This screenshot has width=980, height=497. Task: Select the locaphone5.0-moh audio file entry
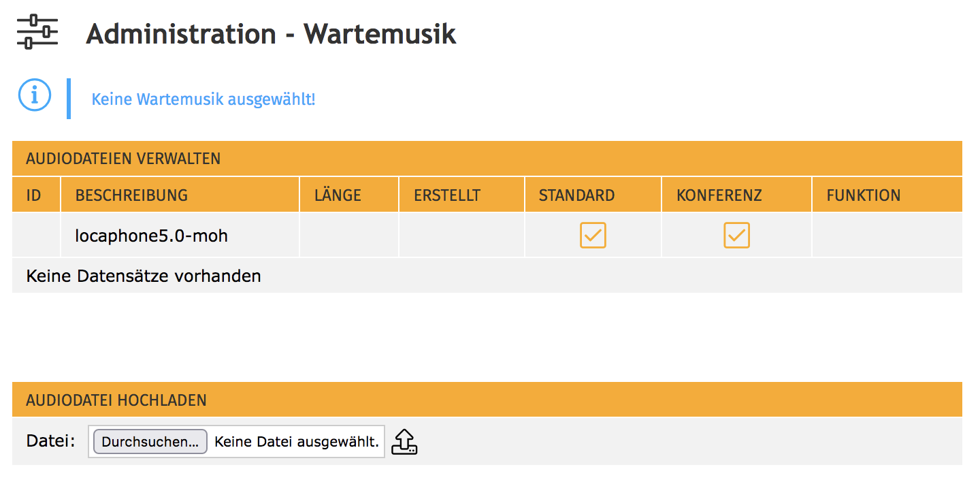tap(151, 236)
